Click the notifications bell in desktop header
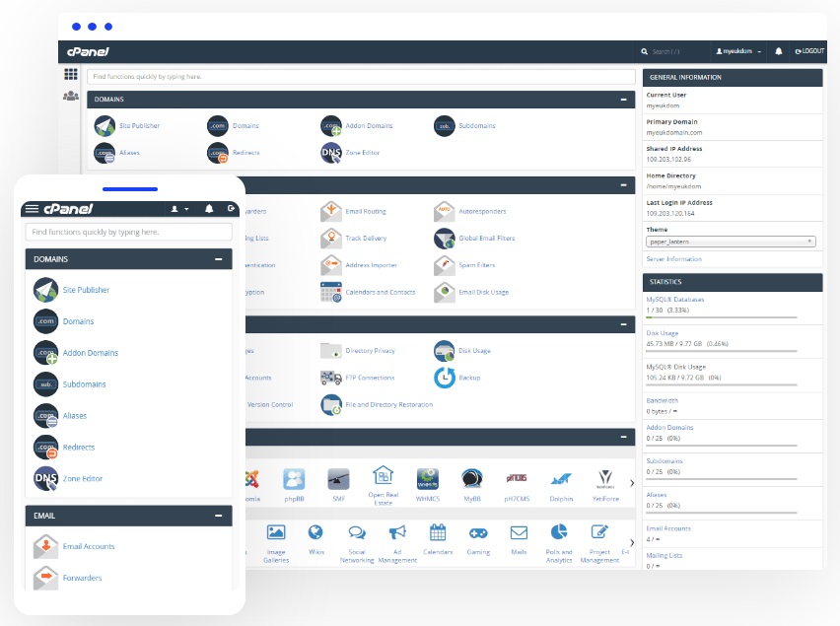The image size is (840, 626). pos(778,50)
